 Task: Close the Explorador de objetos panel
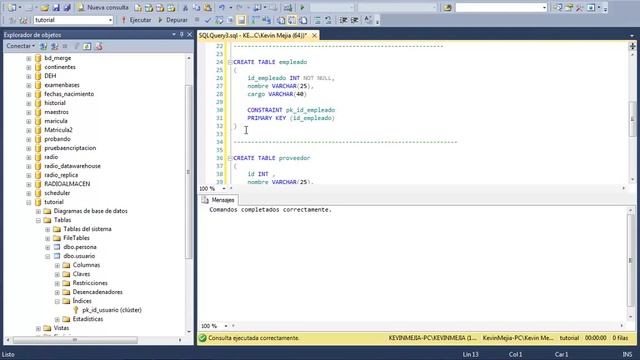coord(189,35)
